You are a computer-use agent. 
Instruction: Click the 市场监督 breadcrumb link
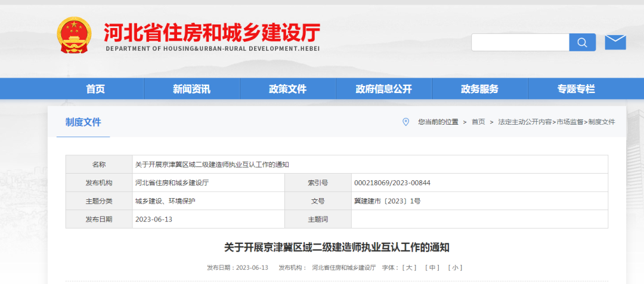[570, 122]
